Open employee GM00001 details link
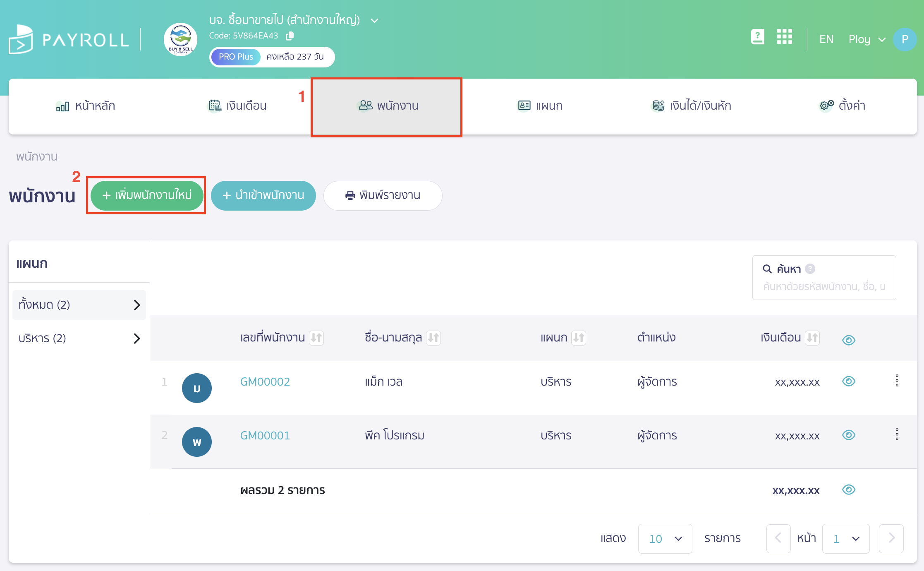Image resolution: width=924 pixels, height=571 pixels. click(x=265, y=435)
